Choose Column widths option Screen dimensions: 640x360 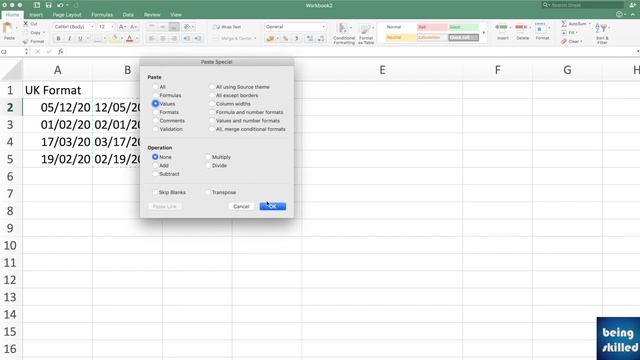click(x=211, y=104)
